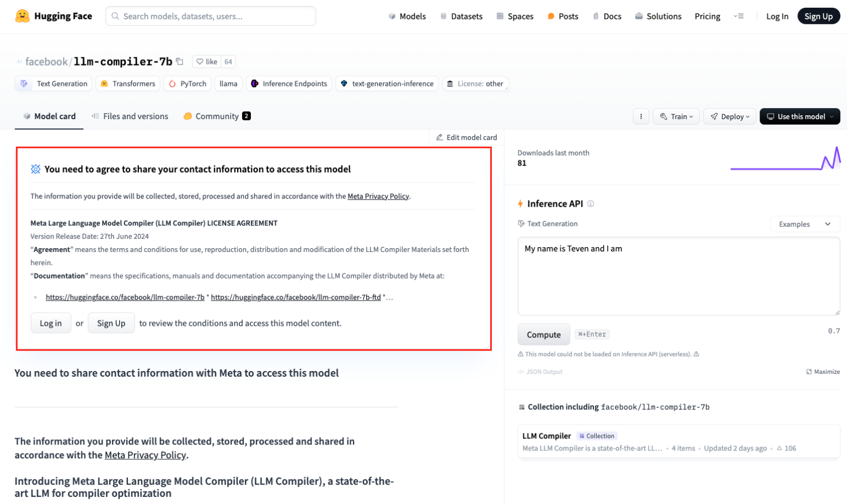The width and height of the screenshot is (847, 504).
Task: Click the info icon beside Inference API
Action: pos(590,203)
